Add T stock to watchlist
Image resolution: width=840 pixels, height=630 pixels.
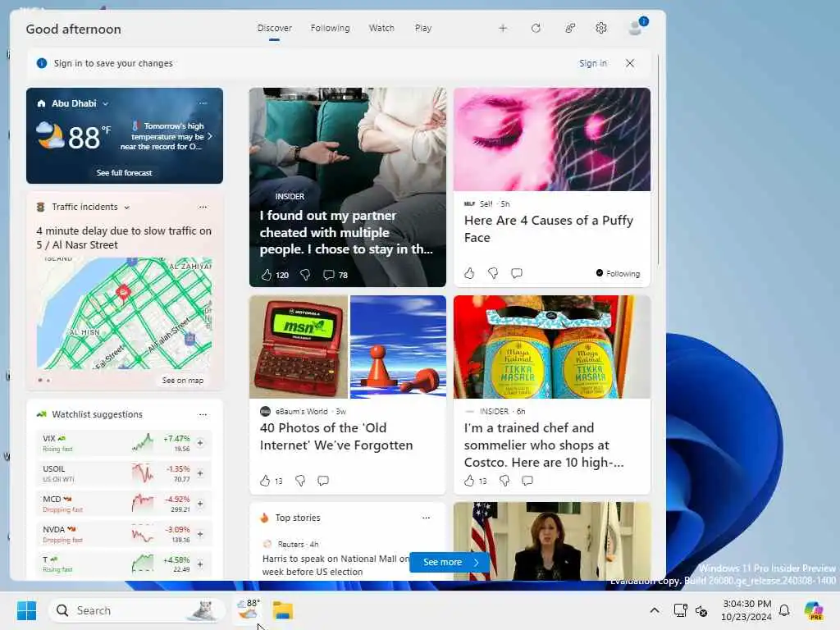click(200, 564)
